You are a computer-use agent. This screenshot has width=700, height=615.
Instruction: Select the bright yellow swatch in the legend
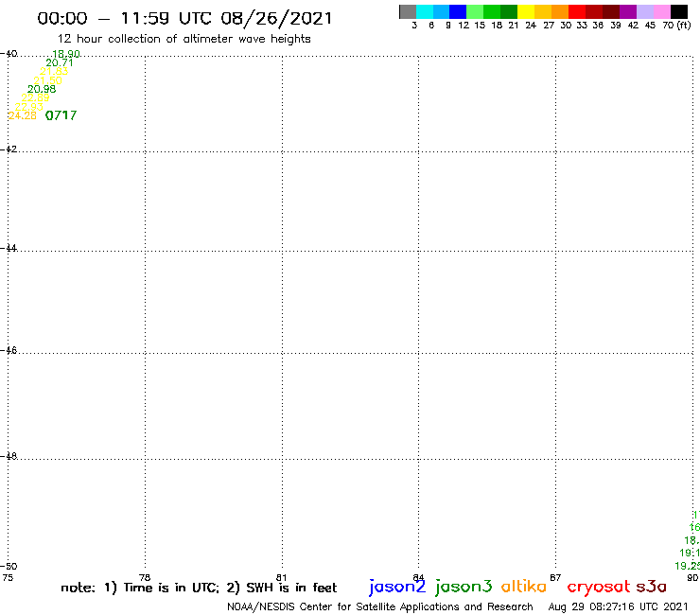pyautogui.click(x=526, y=11)
